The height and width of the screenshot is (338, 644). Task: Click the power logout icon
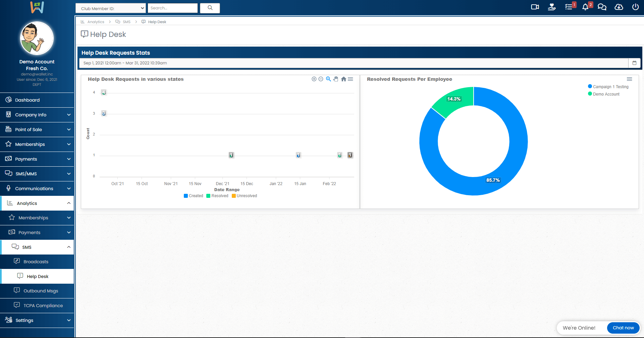click(635, 7)
